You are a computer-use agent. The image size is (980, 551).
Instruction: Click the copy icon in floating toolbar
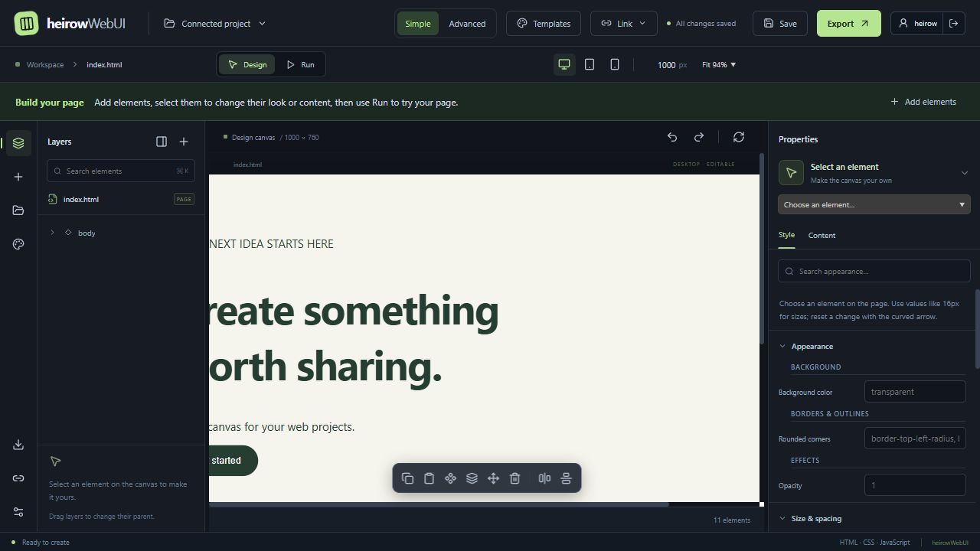[x=407, y=478]
